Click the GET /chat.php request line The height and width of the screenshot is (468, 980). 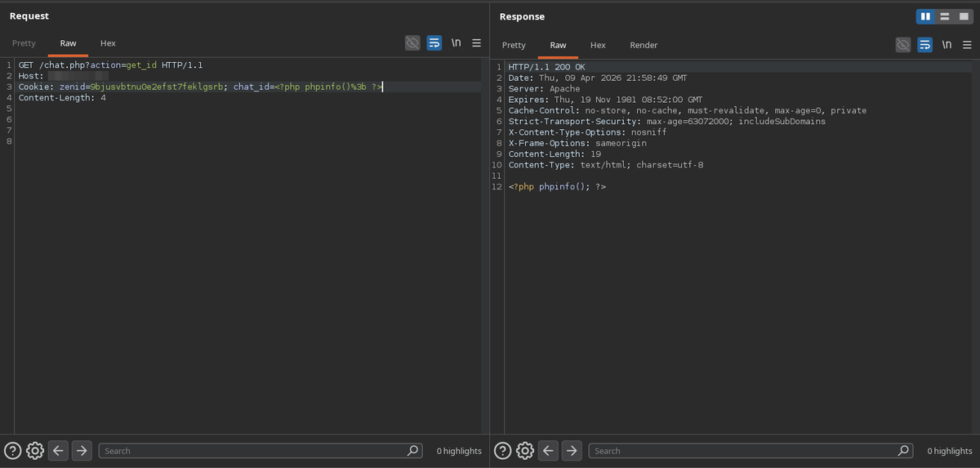tap(110, 65)
